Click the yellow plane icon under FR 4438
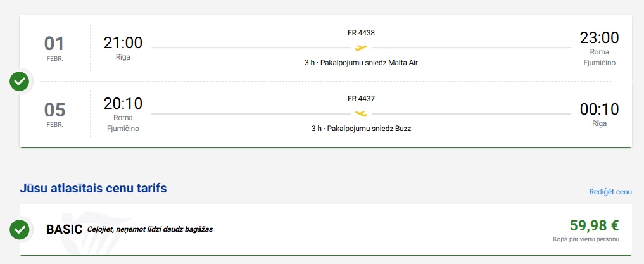Viewport: 644px width, 264px height. point(361,47)
